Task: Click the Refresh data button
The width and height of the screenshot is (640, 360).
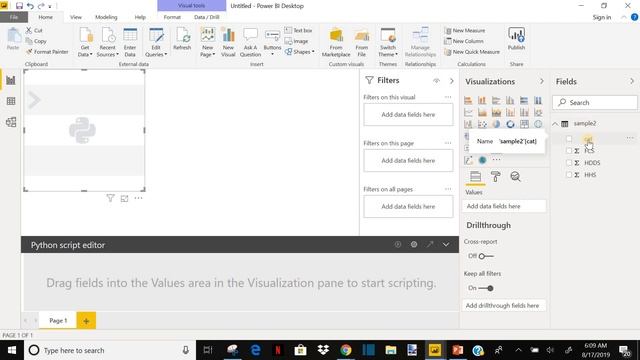Action: (182, 39)
